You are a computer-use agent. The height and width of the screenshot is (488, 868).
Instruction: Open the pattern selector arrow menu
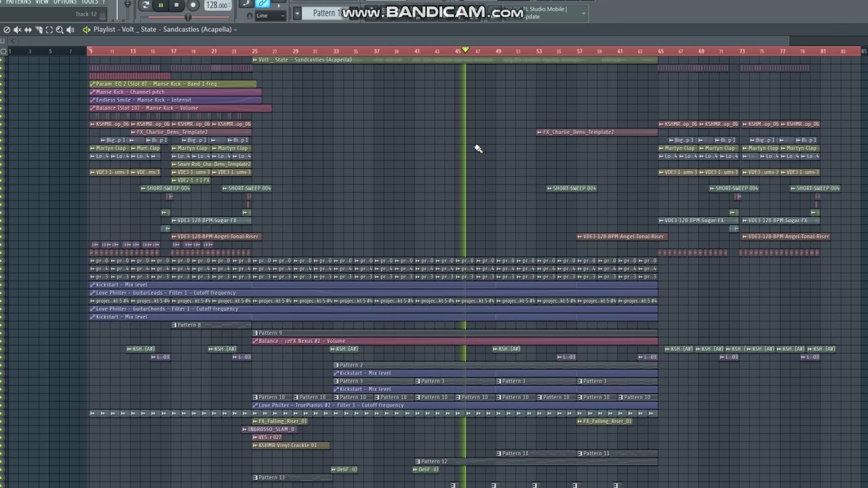click(297, 14)
